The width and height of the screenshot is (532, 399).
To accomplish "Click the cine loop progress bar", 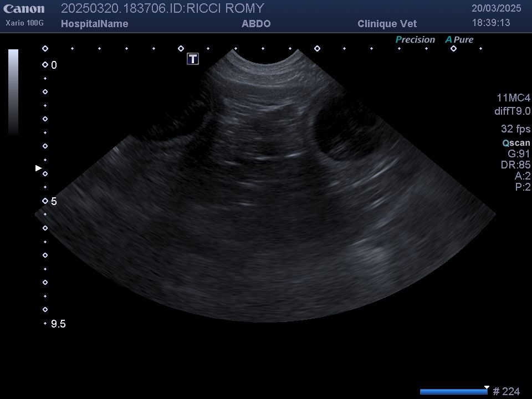I will pos(453,392).
